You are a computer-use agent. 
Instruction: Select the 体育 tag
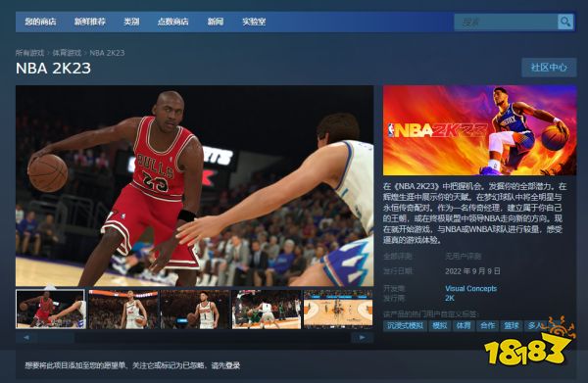464,326
